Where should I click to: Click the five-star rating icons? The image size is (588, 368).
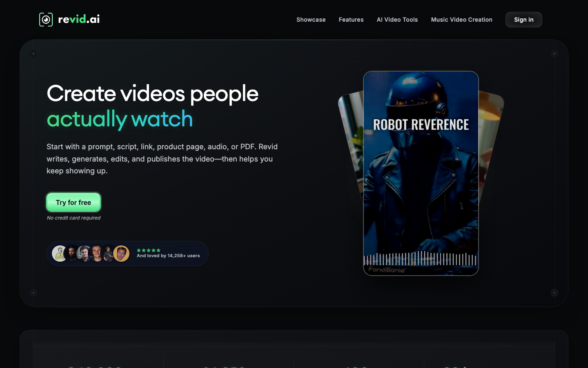pyautogui.click(x=149, y=250)
